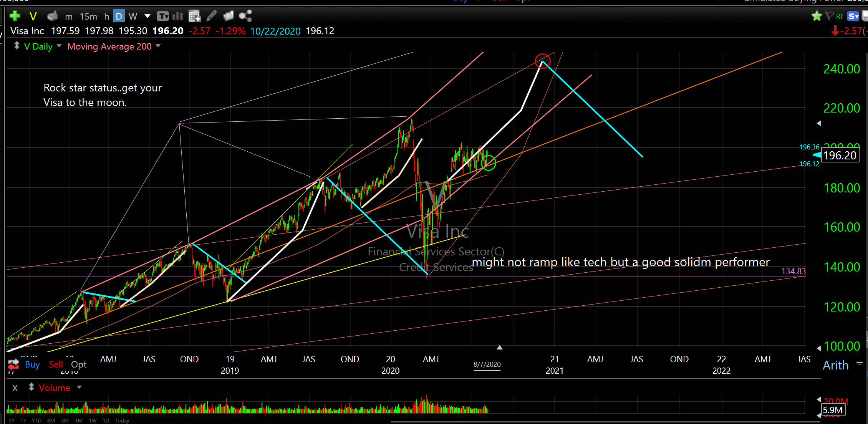The height and width of the screenshot is (424, 868).
Task: Open the timeframe dropdown arrow
Action: pos(147,16)
